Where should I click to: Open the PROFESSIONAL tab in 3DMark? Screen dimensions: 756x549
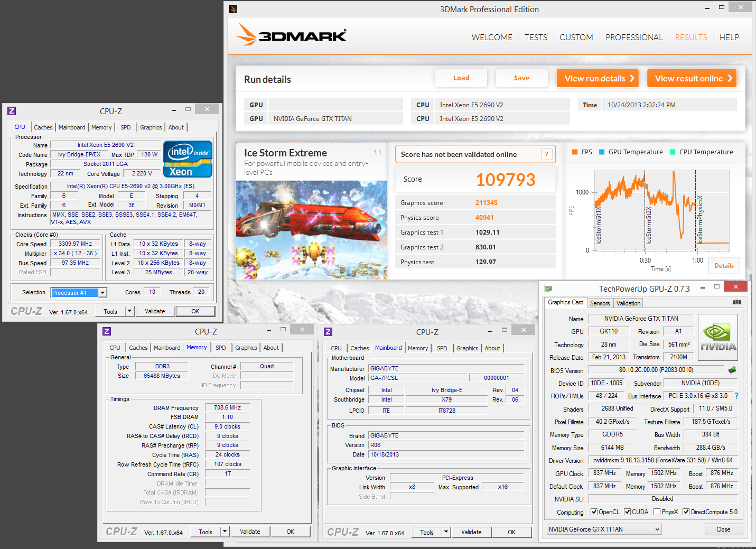click(x=634, y=38)
